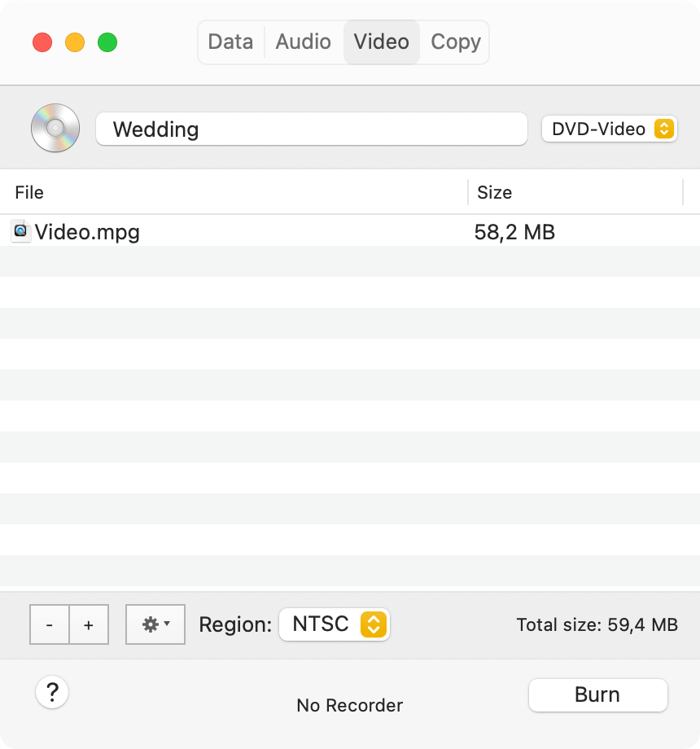Expand the DVD-Video disc type dropdown

coord(609,129)
